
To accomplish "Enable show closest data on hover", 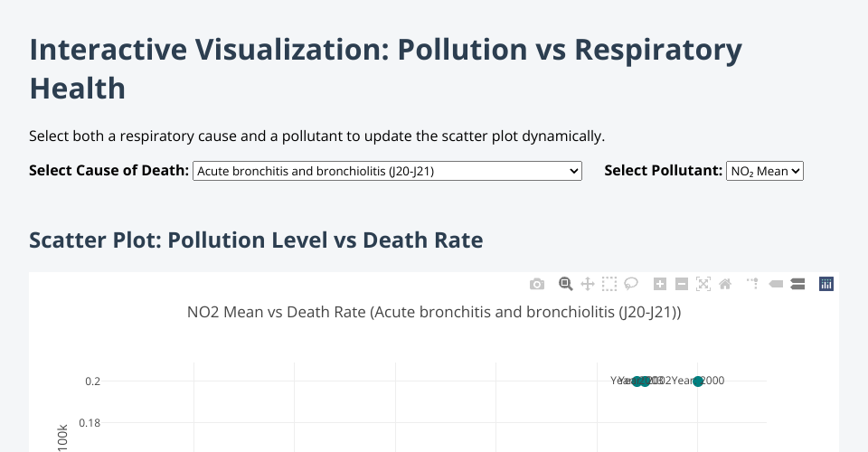I will click(x=776, y=284).
